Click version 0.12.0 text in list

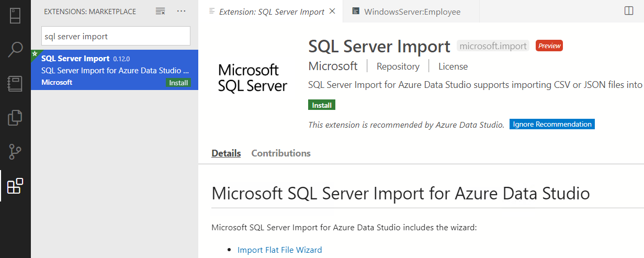coord(121,59)
